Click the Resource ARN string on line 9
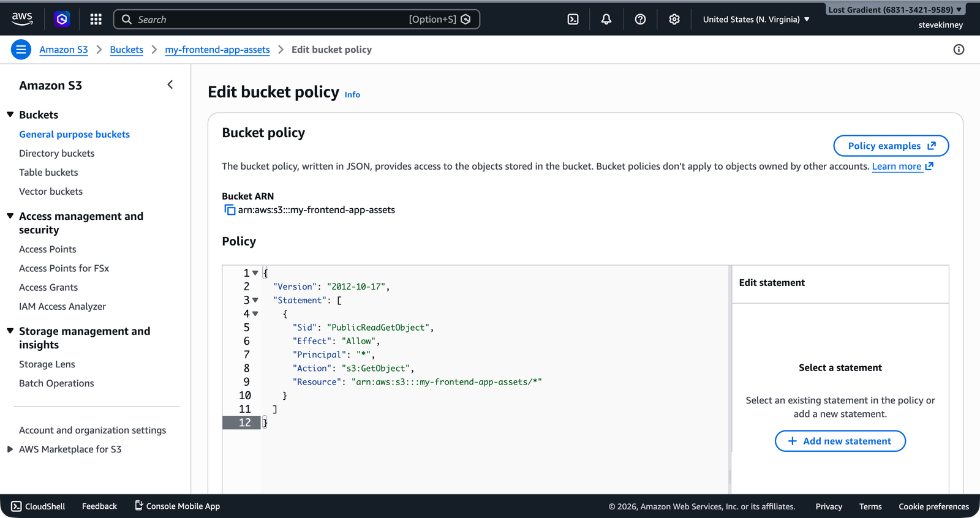980x518 pixels. [447, 382]
